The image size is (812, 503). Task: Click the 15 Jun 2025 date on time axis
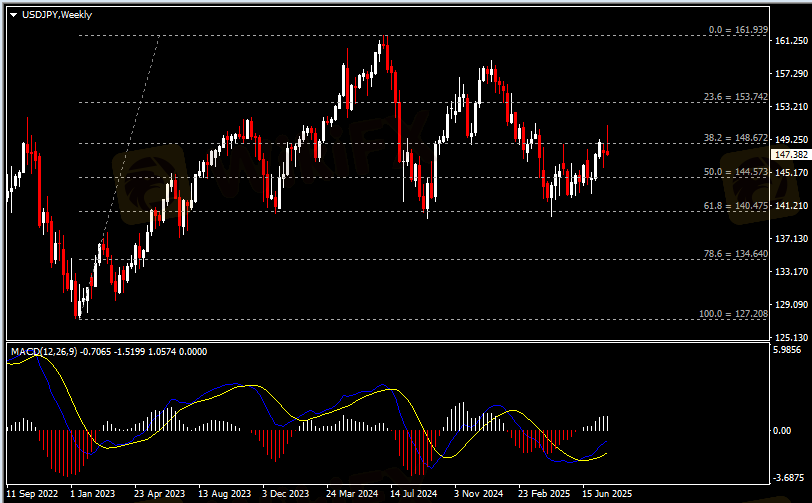[606, 494]
